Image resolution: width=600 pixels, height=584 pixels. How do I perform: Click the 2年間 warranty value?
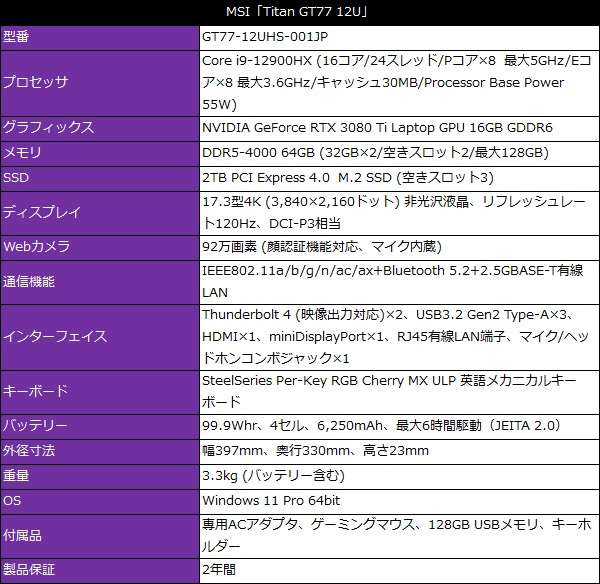(x=399, y=571)
